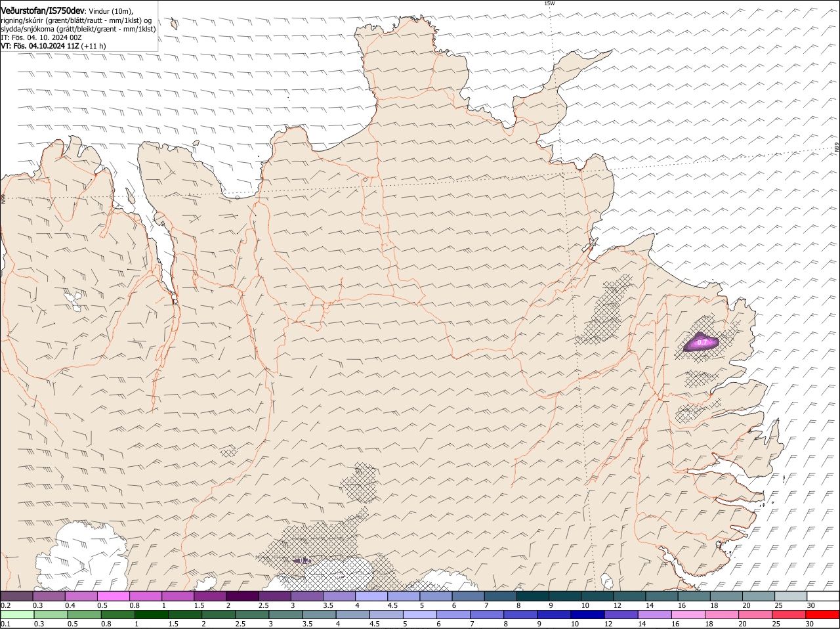The image size is (840, 629).
Task: Pick snow legend swatch between 0.2 and 0.3
Action: (x=16, y=596)
